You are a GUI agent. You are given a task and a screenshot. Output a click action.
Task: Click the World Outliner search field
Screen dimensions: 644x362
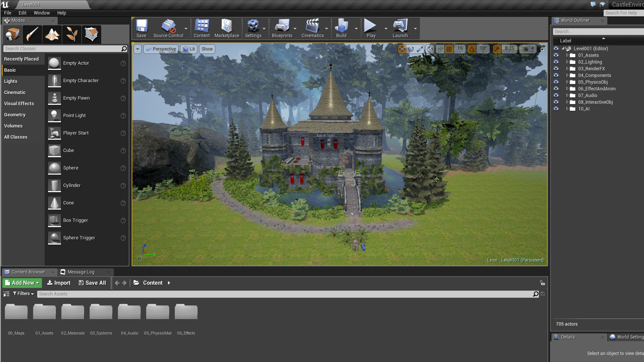coord(599,31)
